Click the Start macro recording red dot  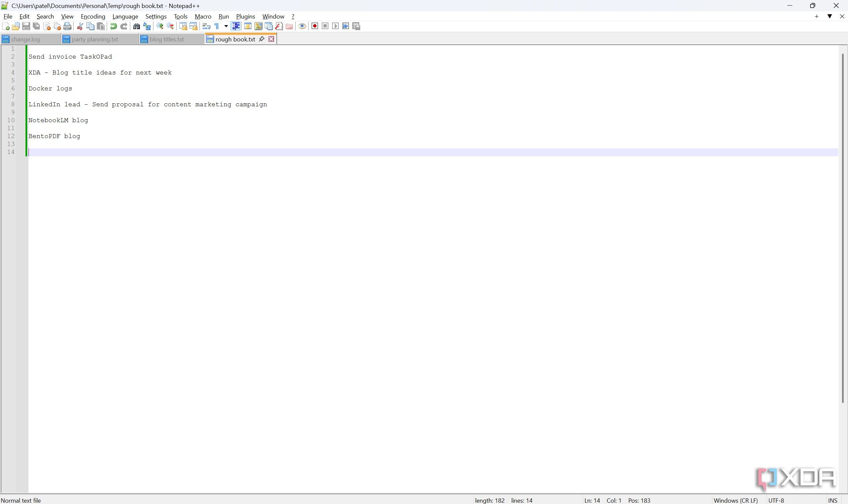click(x=315, y=26)
